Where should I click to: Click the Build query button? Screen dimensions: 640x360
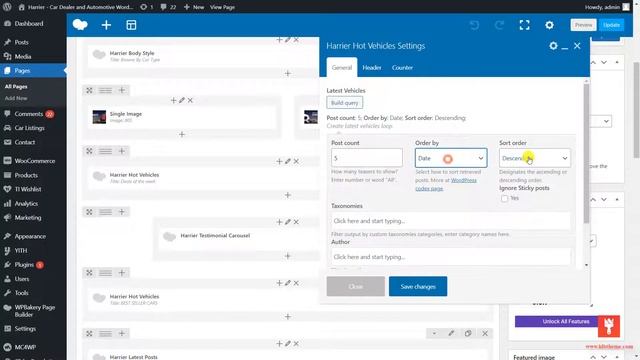coord(344,103)
